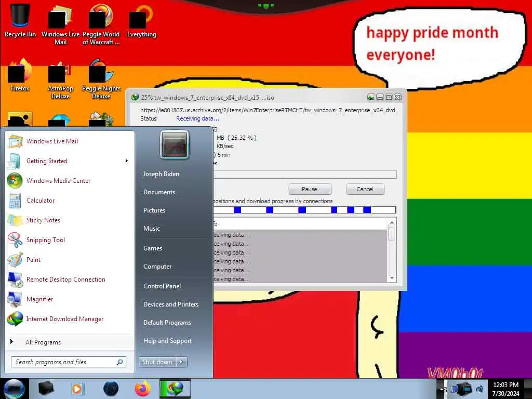
Task: Open Documents from the Start menu
Action: (x=159, y=192)
